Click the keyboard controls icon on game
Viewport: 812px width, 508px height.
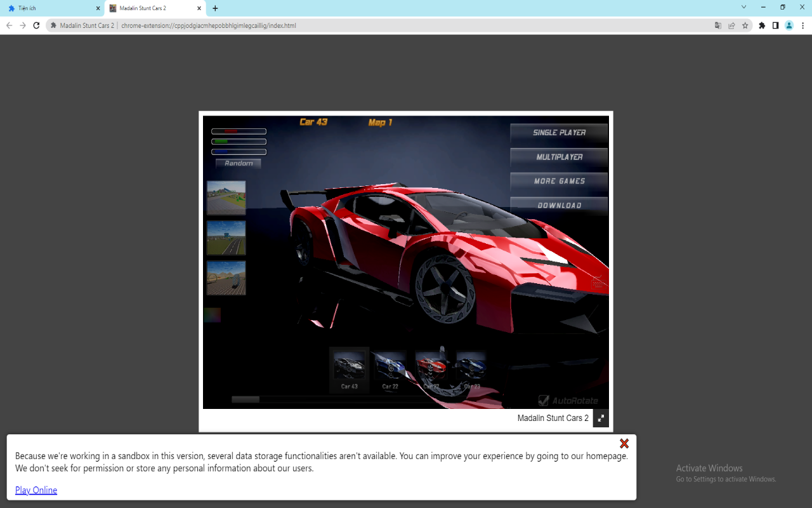(x=597, y=283)
